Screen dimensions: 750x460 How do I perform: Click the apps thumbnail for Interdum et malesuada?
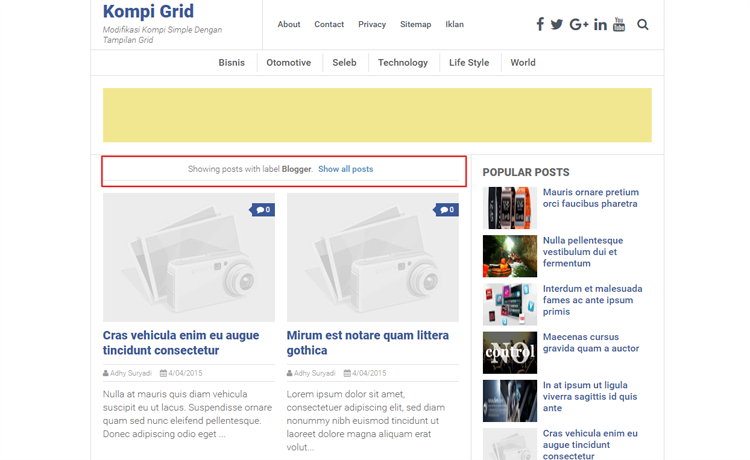510,305
